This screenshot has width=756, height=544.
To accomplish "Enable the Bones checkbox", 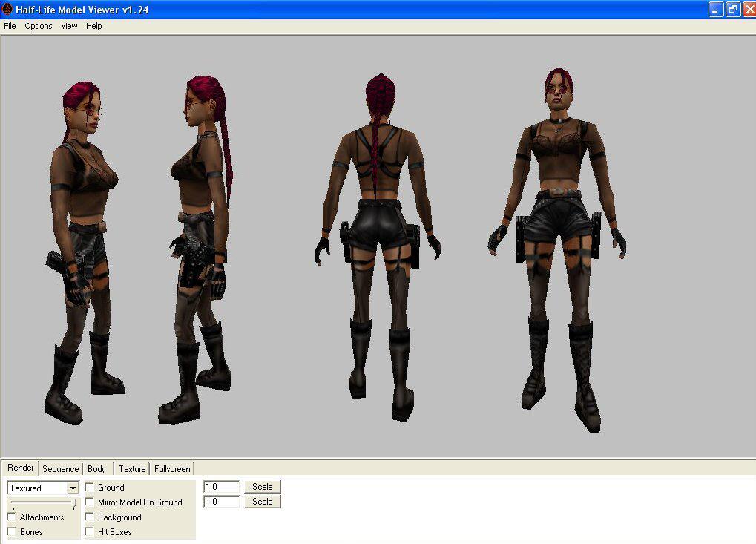I will click(x=12, y=532).
